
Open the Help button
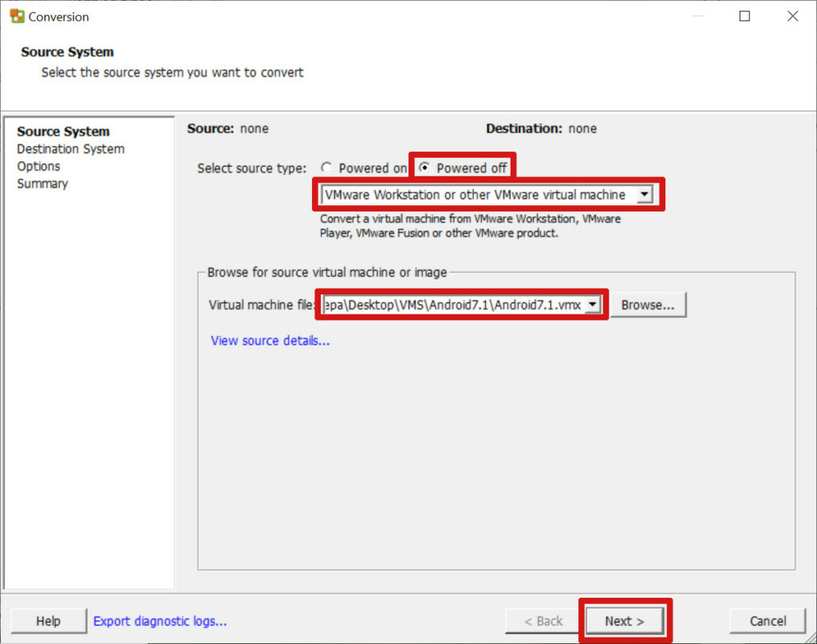click(49, 621)
